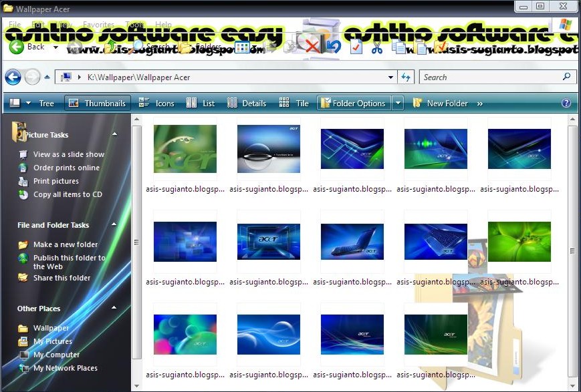Viewport: 581px width, 392px height.
Task: Select the blue Acer tunnel-logo wallpaper thumbnail
Action: (x=269, y=242)
